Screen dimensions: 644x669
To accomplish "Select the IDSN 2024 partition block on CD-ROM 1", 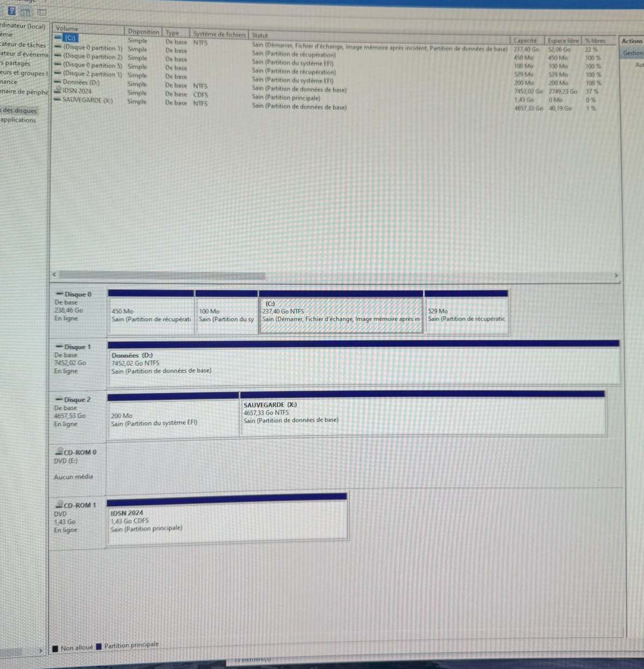I will point(227,521).
